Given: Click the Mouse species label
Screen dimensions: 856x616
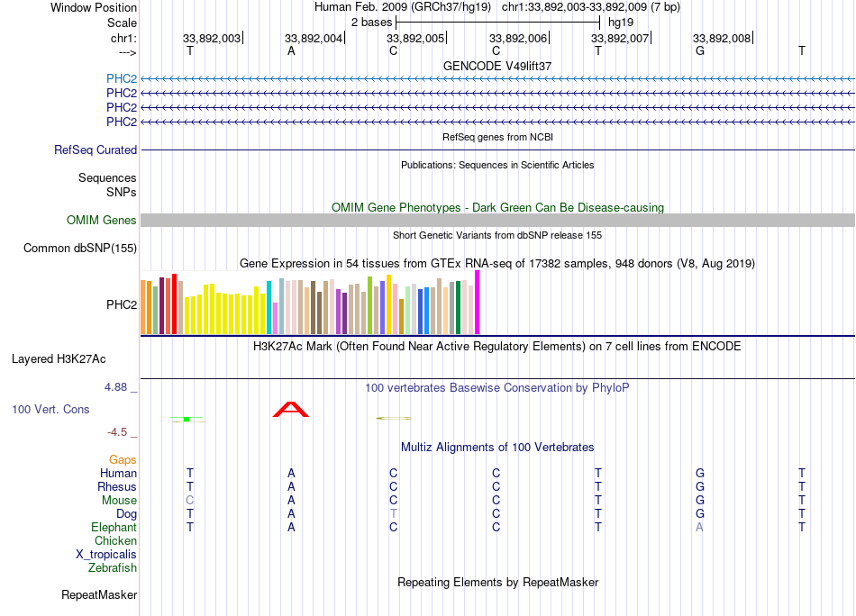Looking at the screenshot, I should coord(119,501).
